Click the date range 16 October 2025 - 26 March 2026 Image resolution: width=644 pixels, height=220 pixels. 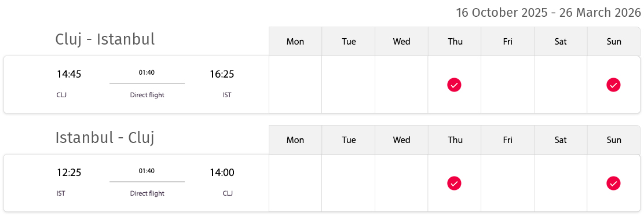pos(548,13)
